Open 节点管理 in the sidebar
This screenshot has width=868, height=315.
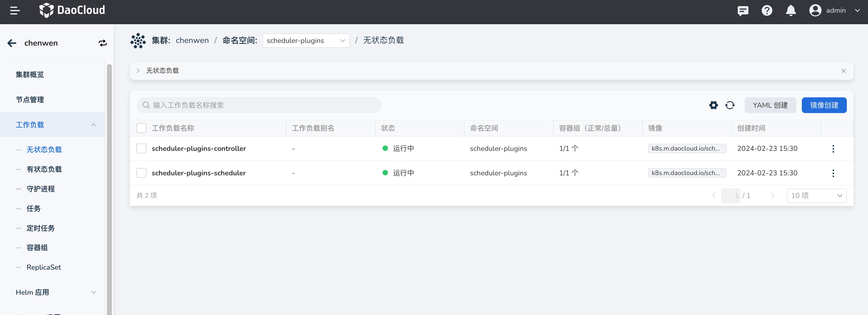point(30,100)
